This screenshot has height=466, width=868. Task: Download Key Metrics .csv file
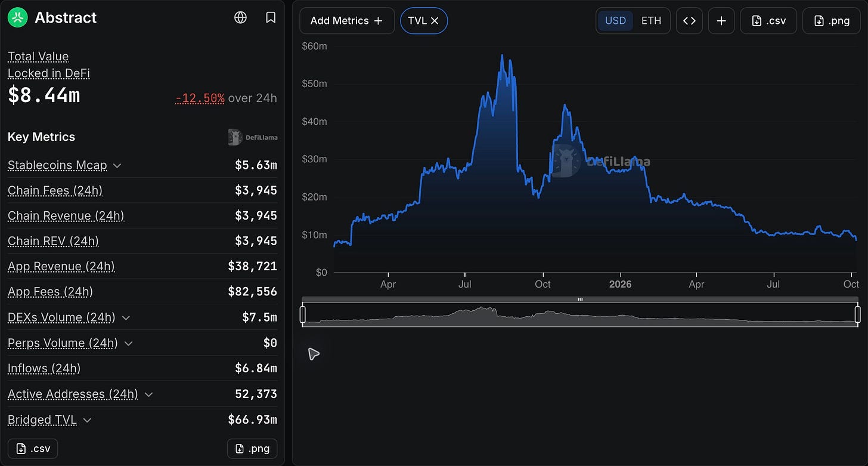[x=33, y=449]
